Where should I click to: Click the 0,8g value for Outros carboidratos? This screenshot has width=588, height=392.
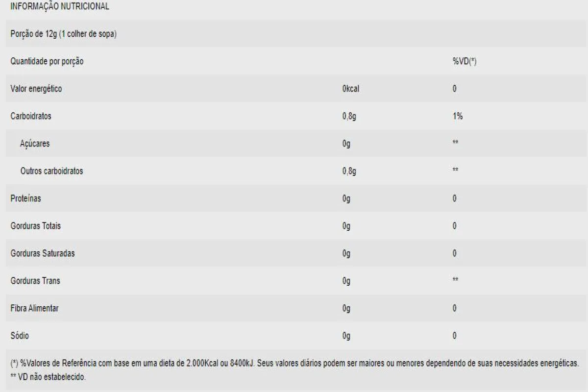tap(349, 171)
